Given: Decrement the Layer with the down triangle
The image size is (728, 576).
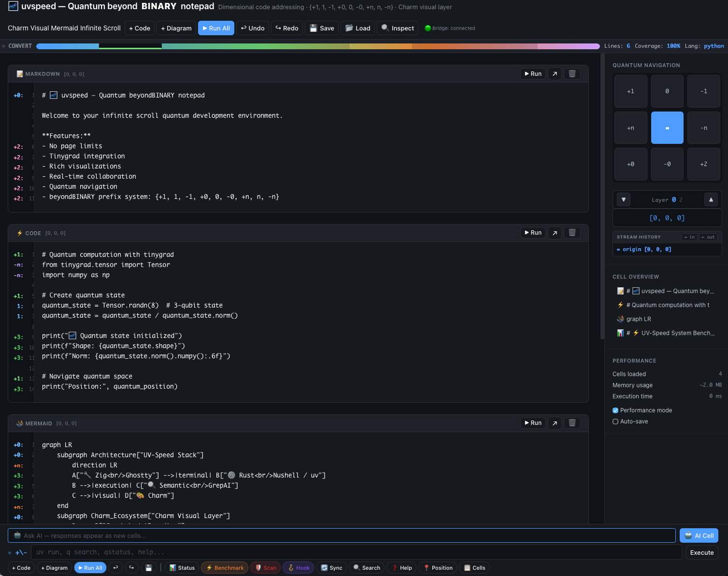Looking at the screenshot, I should pos(623,199).
